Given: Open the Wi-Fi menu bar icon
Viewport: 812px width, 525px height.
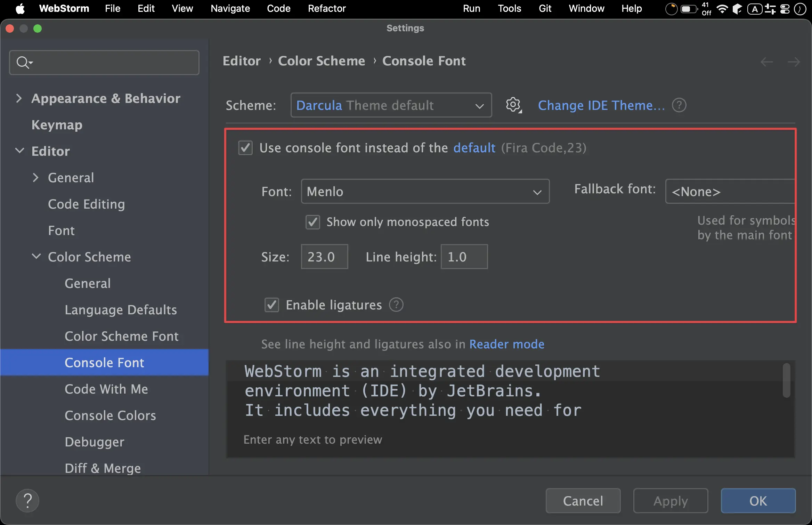Looking at the screenshot, I should (x=722, y=9).
